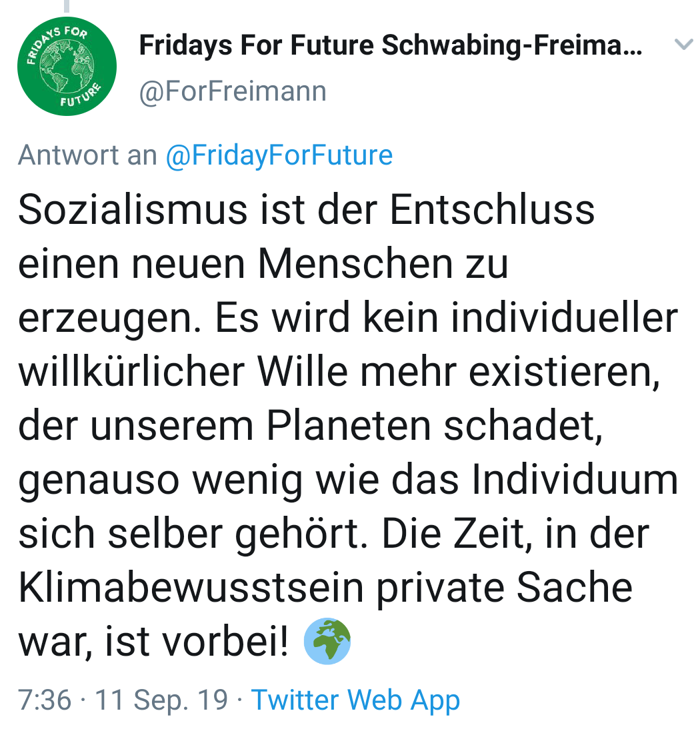
Task: Expand the tweet options chevron
Action: tap(683, 45)
